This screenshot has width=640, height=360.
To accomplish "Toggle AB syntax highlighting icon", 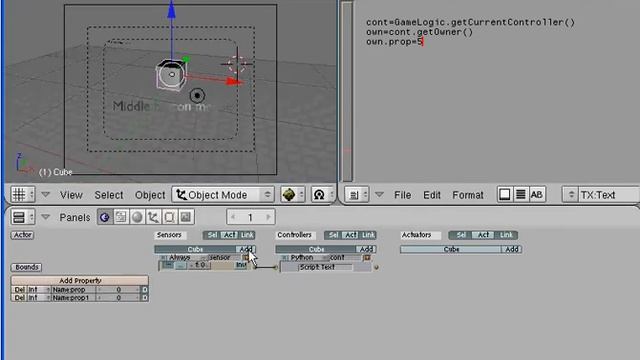I will point(537,194).
